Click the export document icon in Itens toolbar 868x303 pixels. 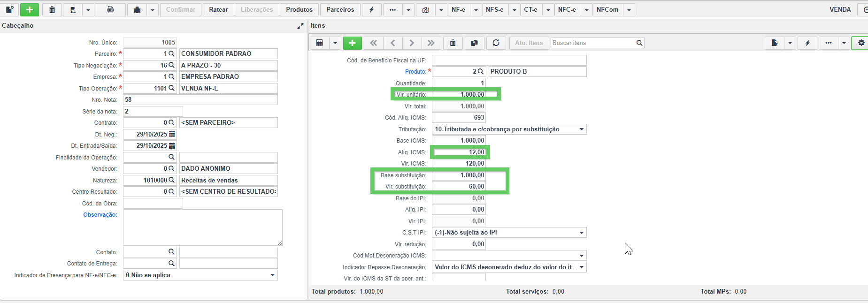[775, 43]
